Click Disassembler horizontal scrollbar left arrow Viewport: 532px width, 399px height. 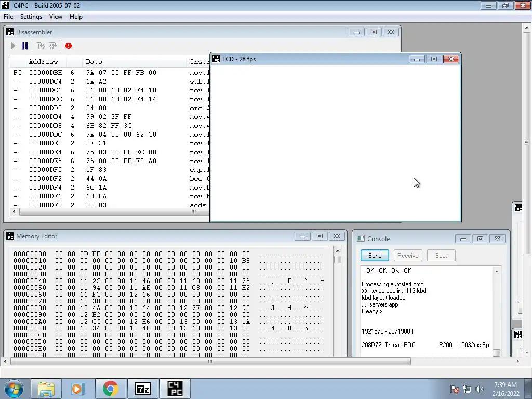[x=14, y=212]
